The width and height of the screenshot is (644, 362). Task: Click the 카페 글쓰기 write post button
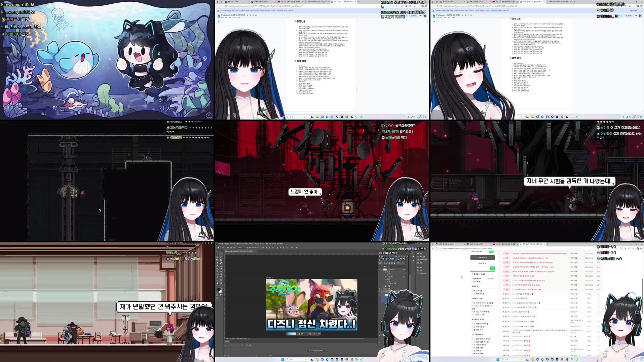pos(483,257)
